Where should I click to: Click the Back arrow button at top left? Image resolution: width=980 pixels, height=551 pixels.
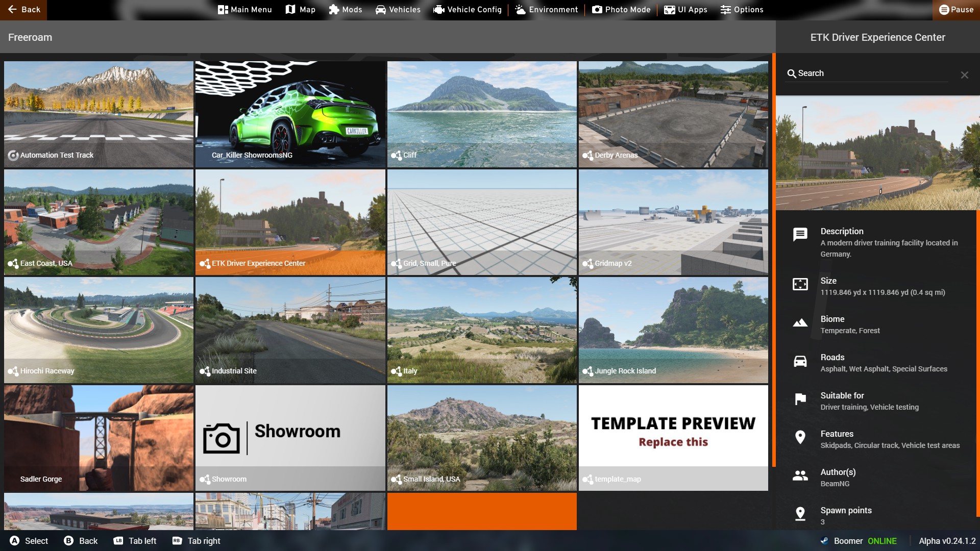tap(23, 10)
